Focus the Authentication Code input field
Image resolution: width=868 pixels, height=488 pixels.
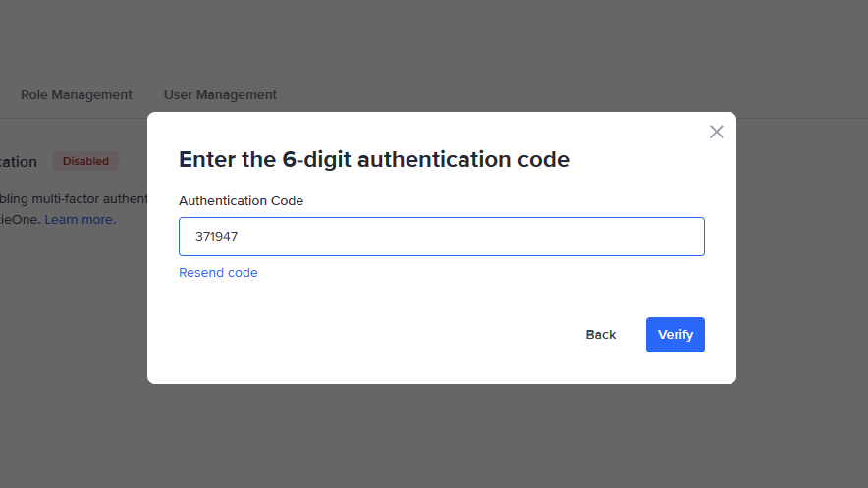click(441, 237)
